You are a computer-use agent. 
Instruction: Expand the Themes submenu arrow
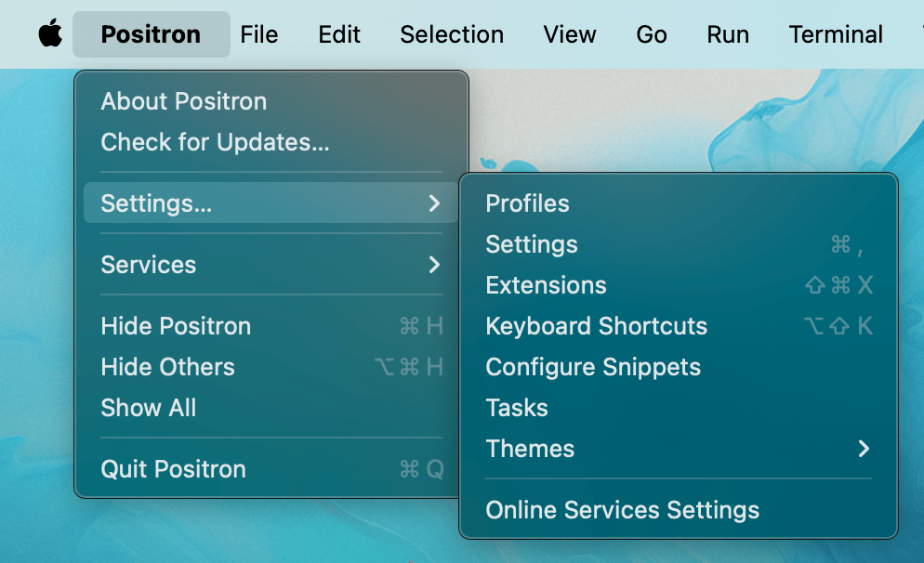tap(864, 449)
